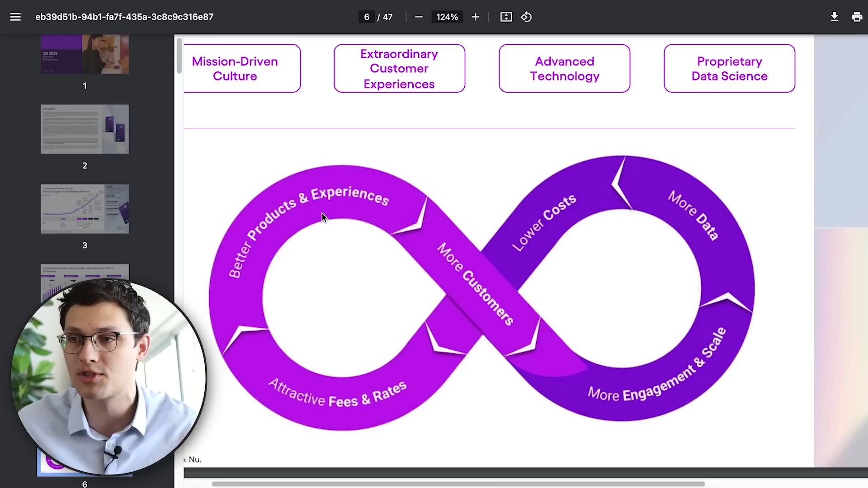
Task: Print the PDF document
Action: 857,17
